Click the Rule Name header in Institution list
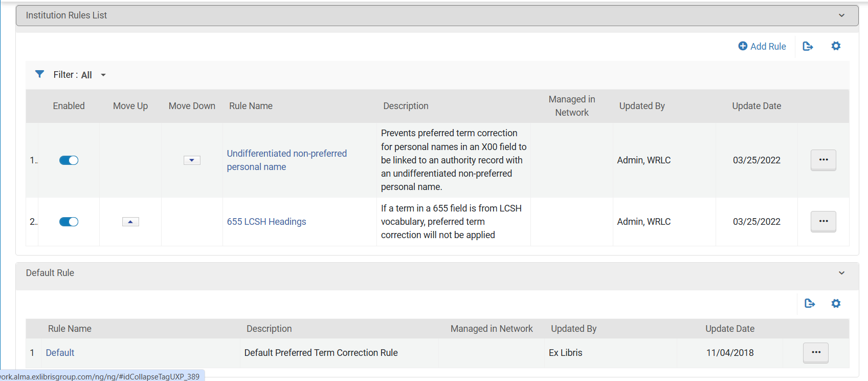Viewport: 868px width, 381px height. (x=251, y=106)
